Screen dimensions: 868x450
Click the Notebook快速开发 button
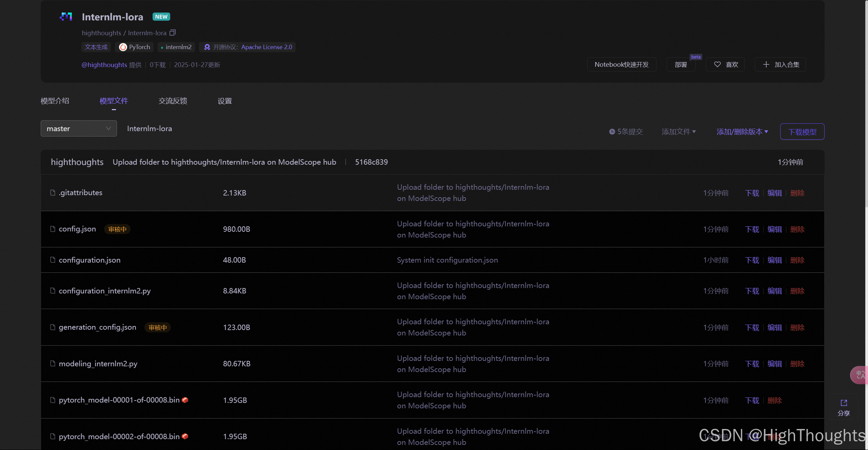[622, 64]
